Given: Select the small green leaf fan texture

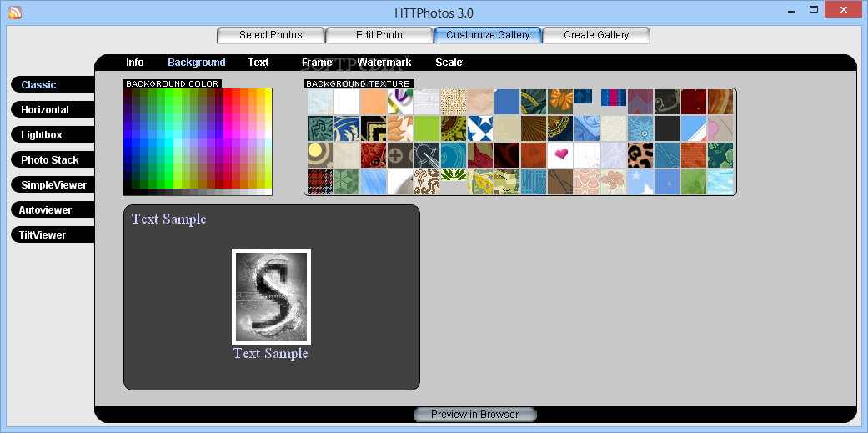Looking at the screenshot, I should [x=454, y=175].
